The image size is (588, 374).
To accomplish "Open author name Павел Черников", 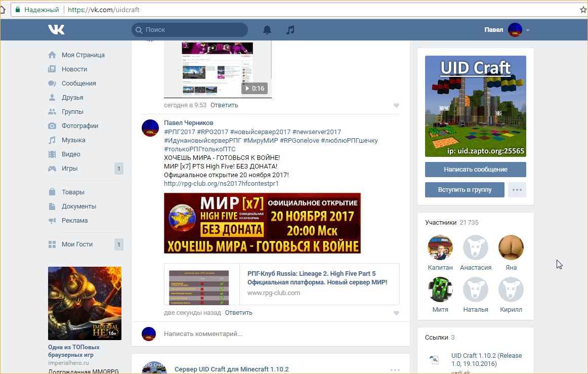I will coord(189,122).
